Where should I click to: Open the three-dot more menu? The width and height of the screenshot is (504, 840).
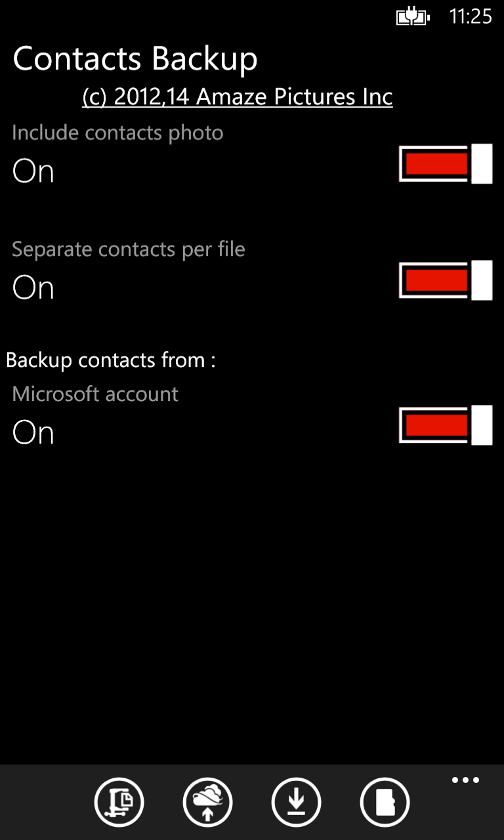(465, 780)
